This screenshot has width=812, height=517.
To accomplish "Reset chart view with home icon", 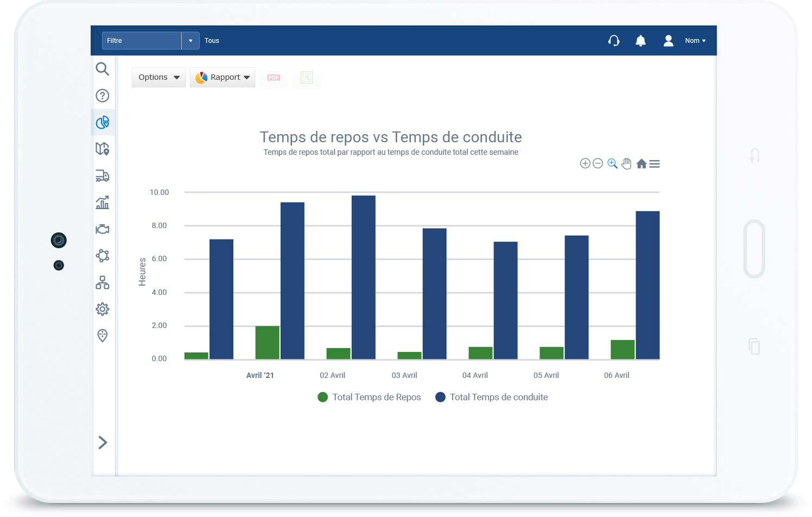I will 641,163.
